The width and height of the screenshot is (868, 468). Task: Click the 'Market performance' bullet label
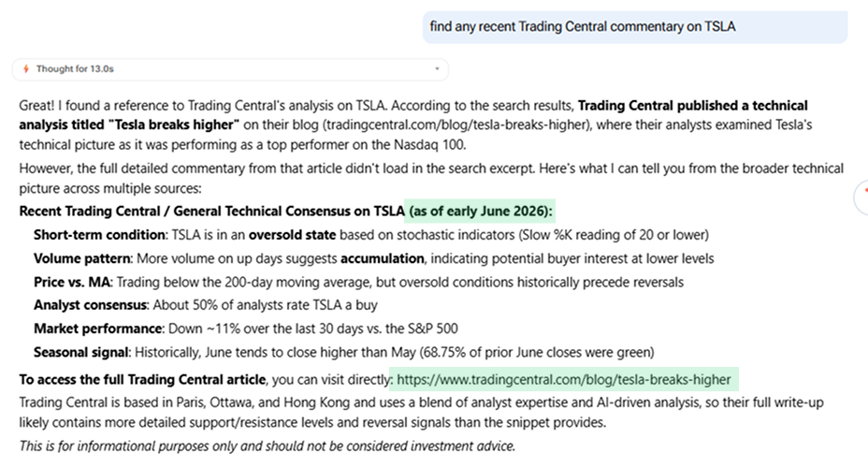[98, 329]
